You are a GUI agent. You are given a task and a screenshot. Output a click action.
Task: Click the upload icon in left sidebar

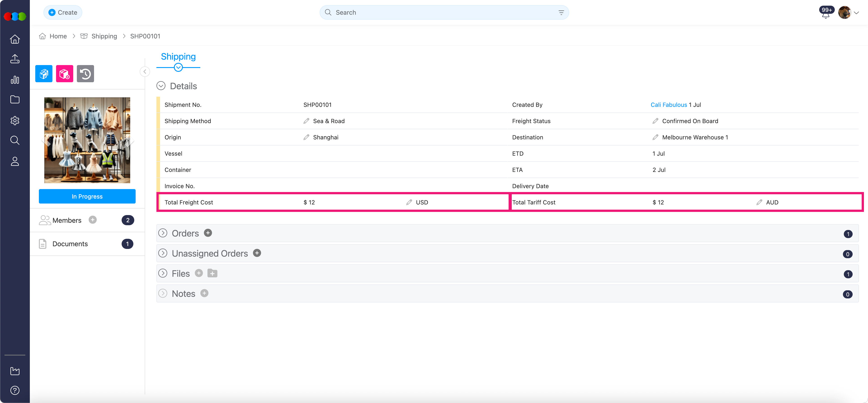click(x=15, y=59)
